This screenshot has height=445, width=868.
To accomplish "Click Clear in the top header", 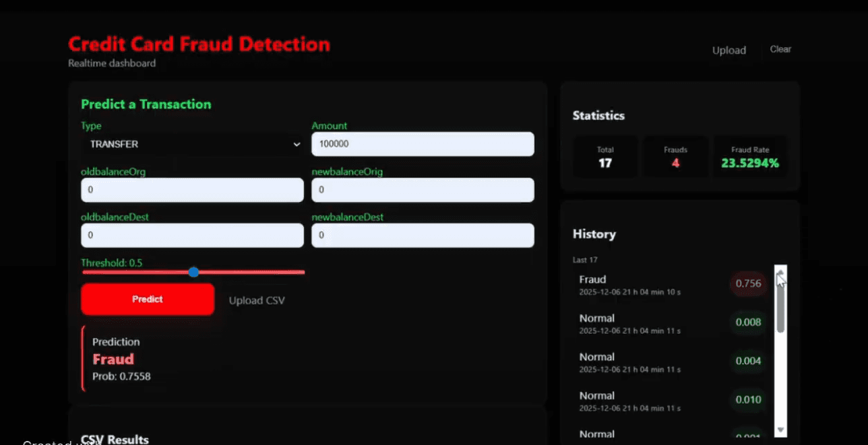I will [x=780, y=49].
